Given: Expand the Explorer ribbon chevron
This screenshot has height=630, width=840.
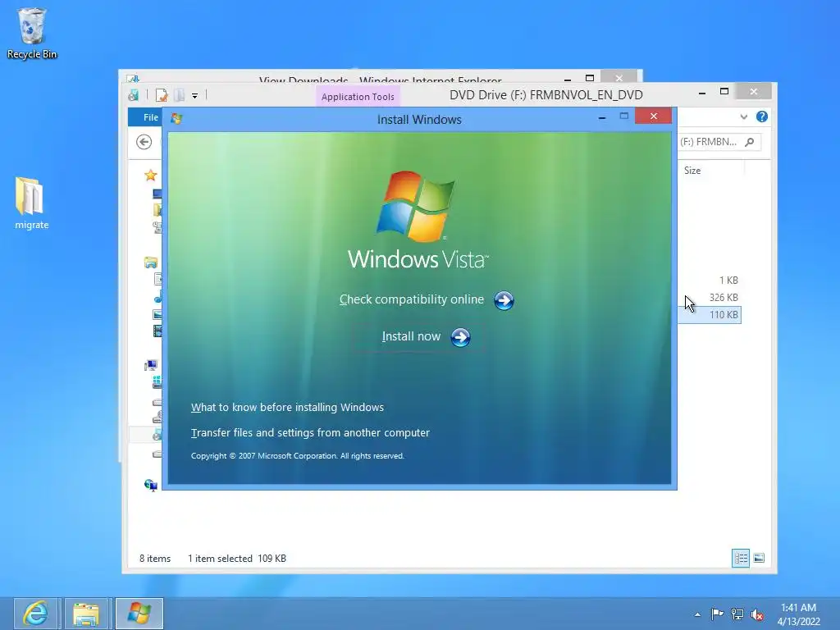Looking at the screenshot, I should (743, 116).
